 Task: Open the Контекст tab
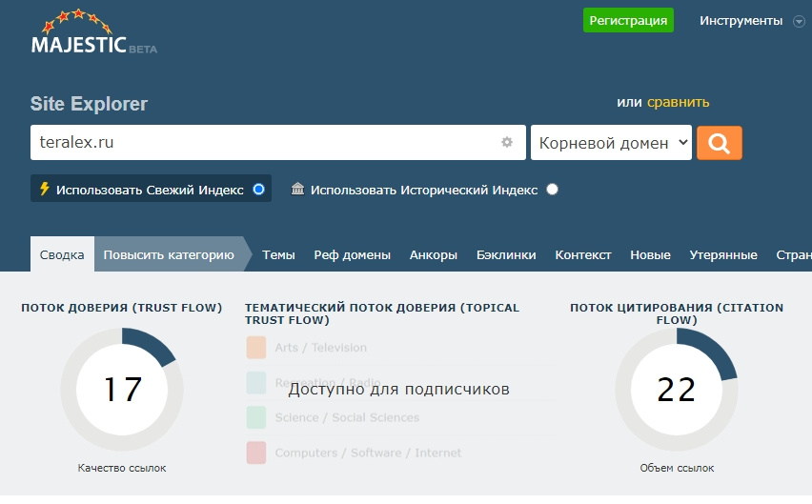click(x=583, y=254)
